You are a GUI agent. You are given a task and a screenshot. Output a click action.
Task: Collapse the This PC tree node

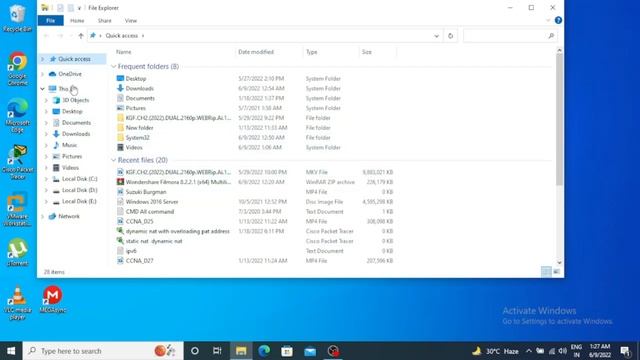(42, 89)
